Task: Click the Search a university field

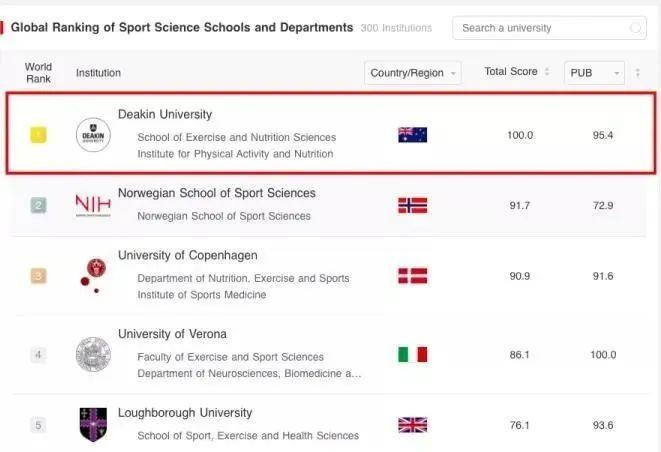Action: (540, 28)
